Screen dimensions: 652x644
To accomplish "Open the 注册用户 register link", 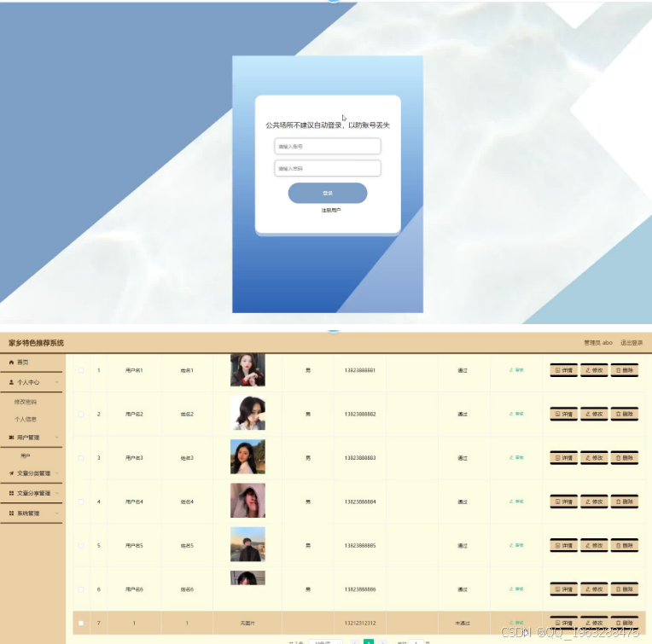I will coord(331,210).
